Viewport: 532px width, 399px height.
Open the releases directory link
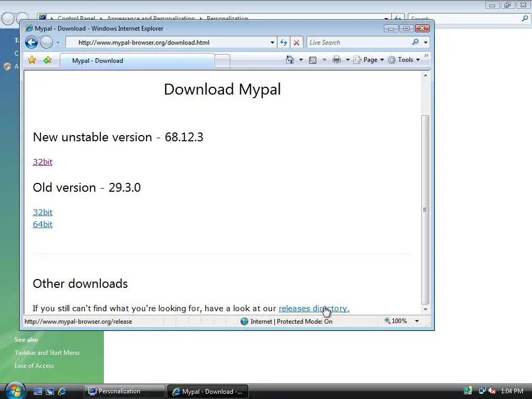tap(314, 309)
